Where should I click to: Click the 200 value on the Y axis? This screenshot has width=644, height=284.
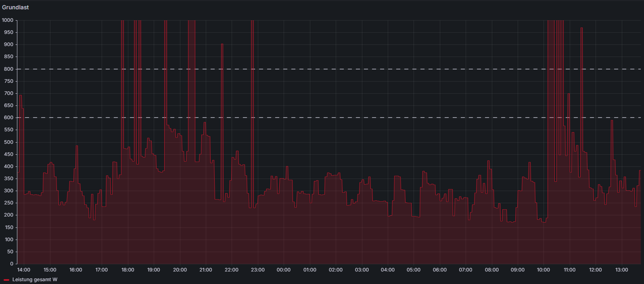[x=9, y=215]
